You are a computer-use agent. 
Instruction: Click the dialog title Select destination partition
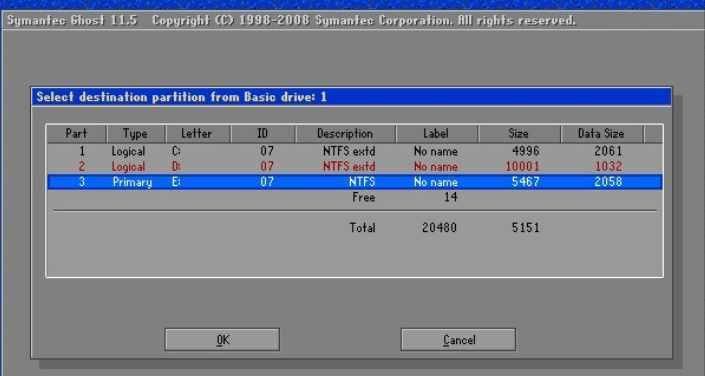coord(181,97)
